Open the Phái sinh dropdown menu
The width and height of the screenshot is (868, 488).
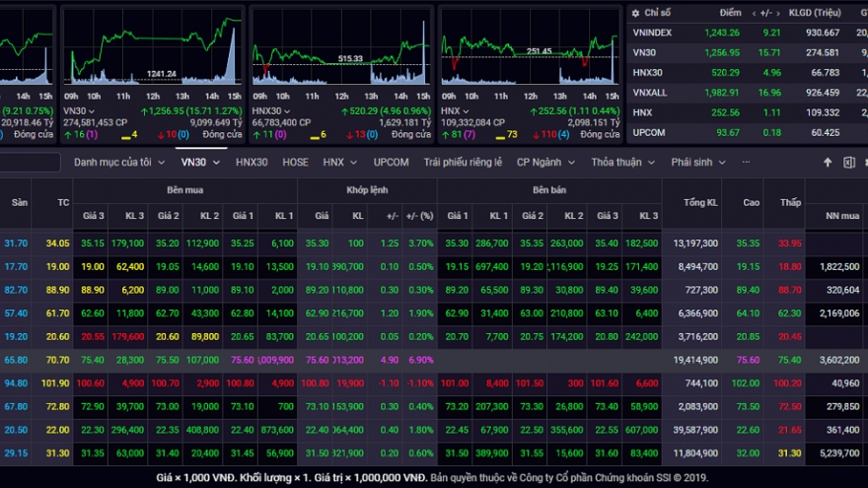coord(696,163)
